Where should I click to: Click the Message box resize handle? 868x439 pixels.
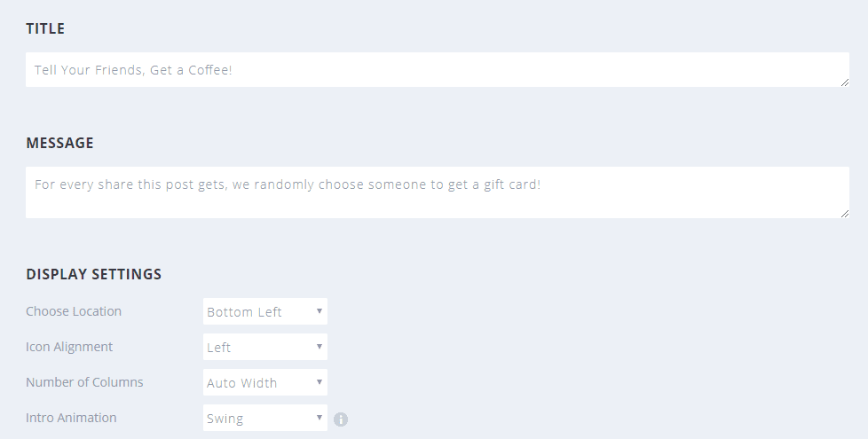[x=844, y=213]
